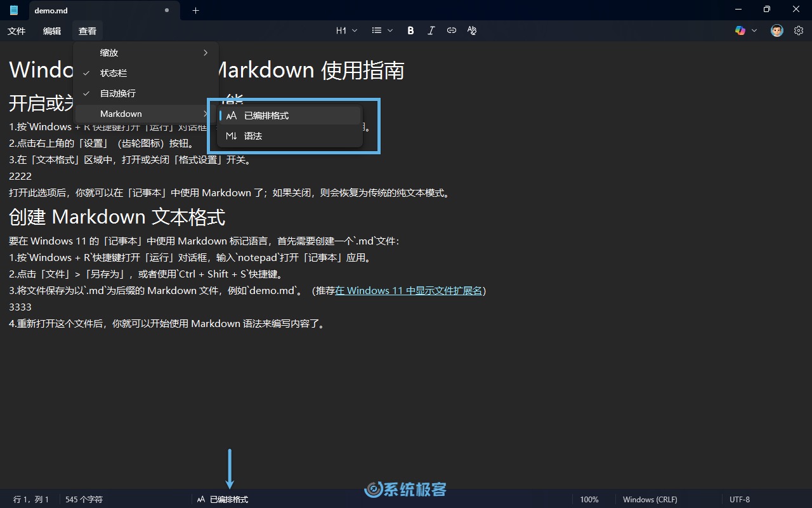Screen dimensions: 812x508
Task: Toggle the 状态栏 option
Action: [x=147, y=73]
